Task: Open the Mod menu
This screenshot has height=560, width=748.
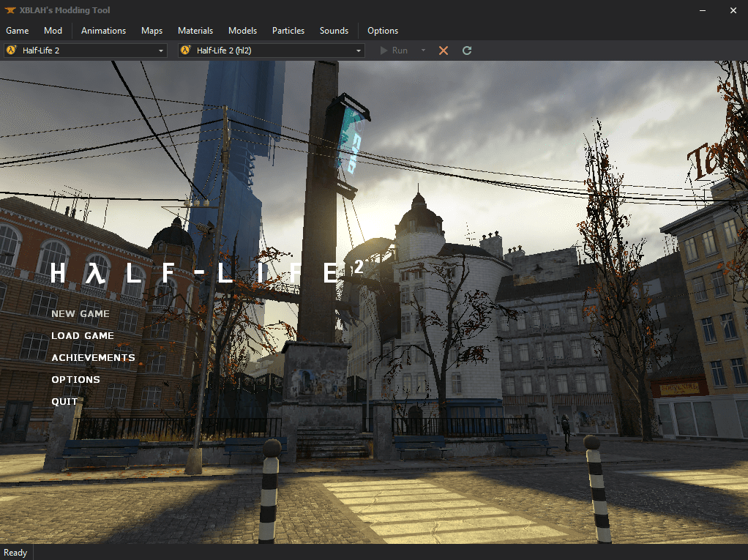Action: (x=53, y=31)
